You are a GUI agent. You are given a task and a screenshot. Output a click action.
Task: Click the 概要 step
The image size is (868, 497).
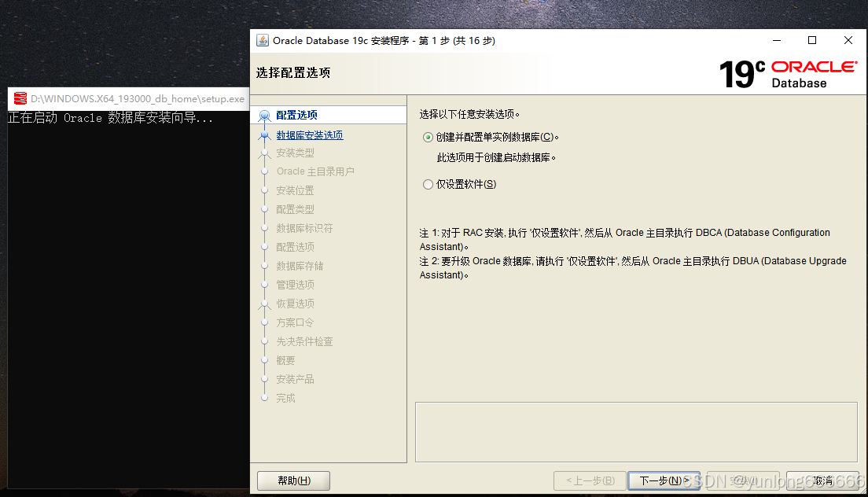pyautogui.click(x=285, y=360)
